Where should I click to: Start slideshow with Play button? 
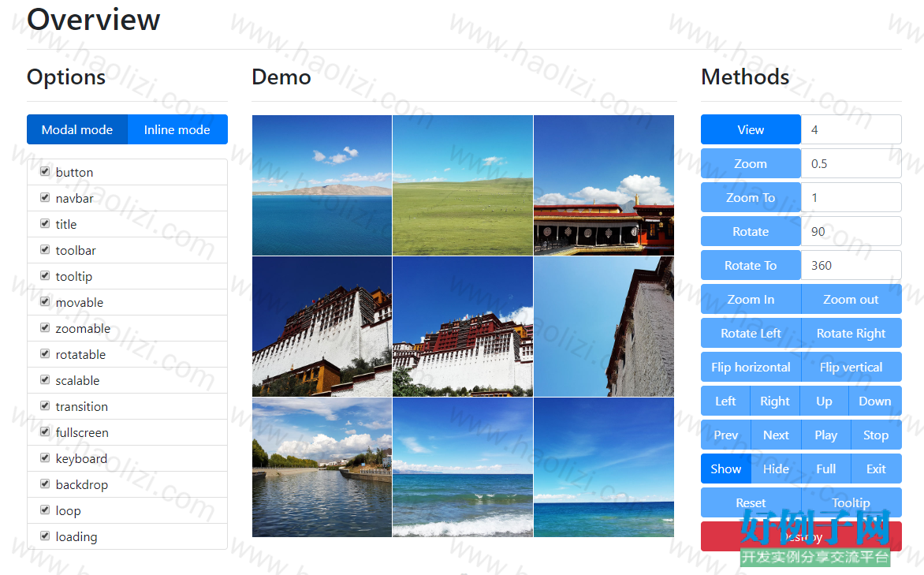coord(826,435)
